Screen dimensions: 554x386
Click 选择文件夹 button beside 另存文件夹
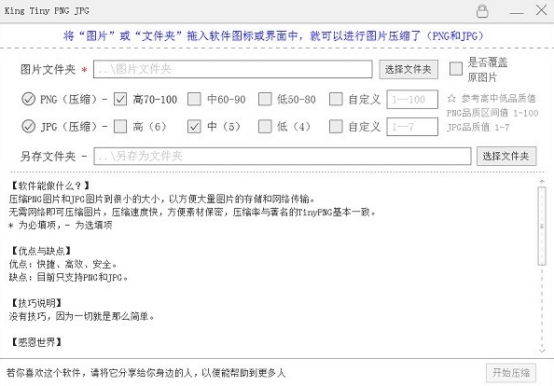[x=506, y=156]
